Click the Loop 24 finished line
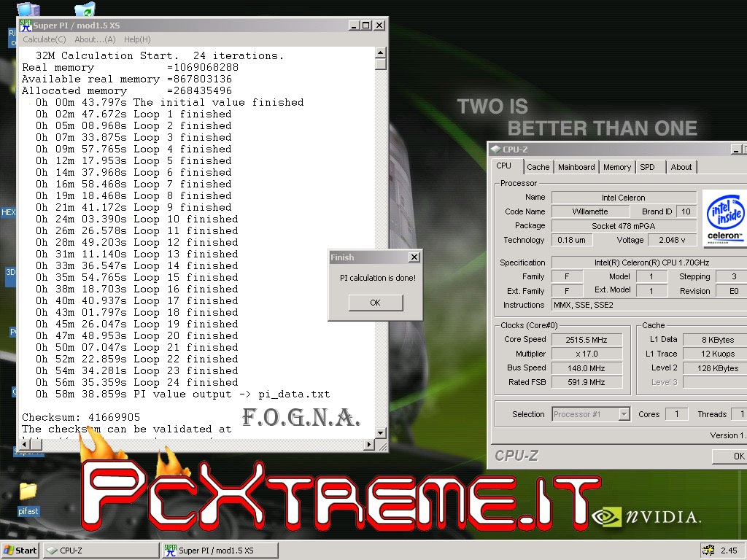This screenshot has width=747, height=560. pos(136,382)
